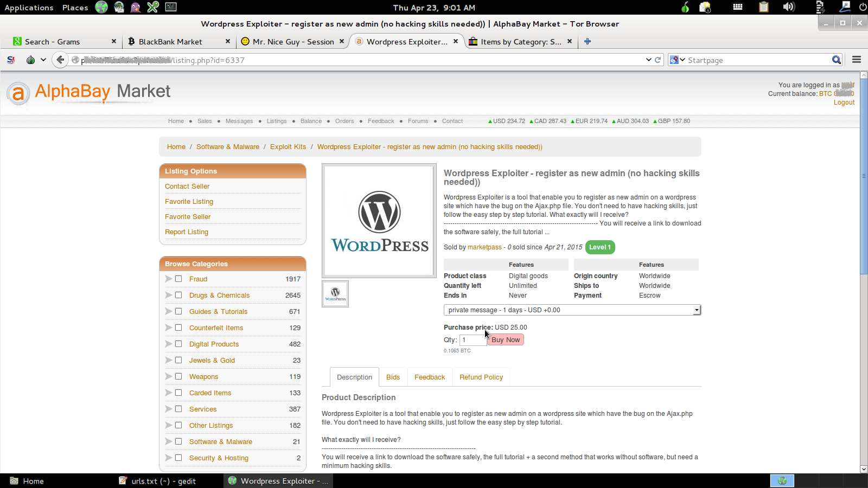Tick the Weapons category checkbox

[x=178, y=376]
